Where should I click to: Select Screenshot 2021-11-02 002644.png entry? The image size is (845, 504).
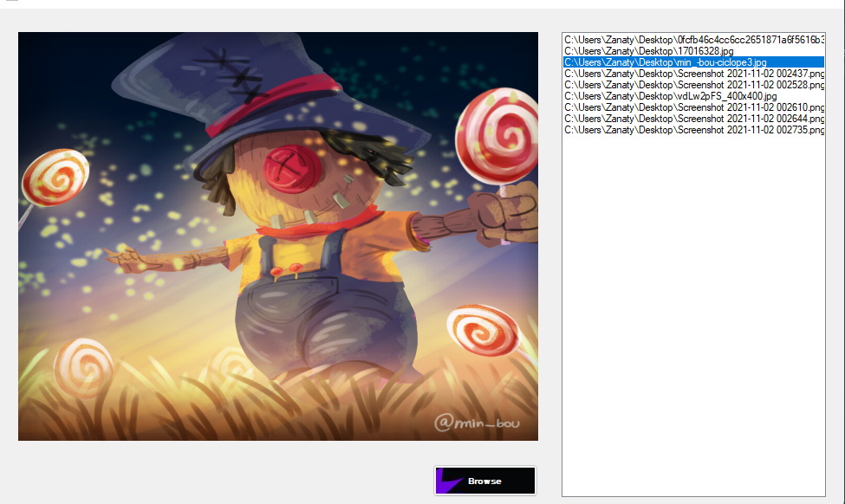[x=693, y=119]
